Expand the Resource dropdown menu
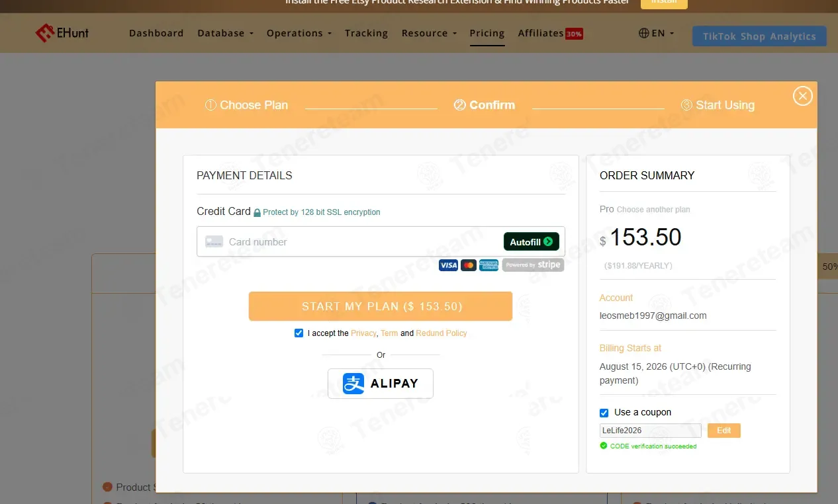 [429, 33]
